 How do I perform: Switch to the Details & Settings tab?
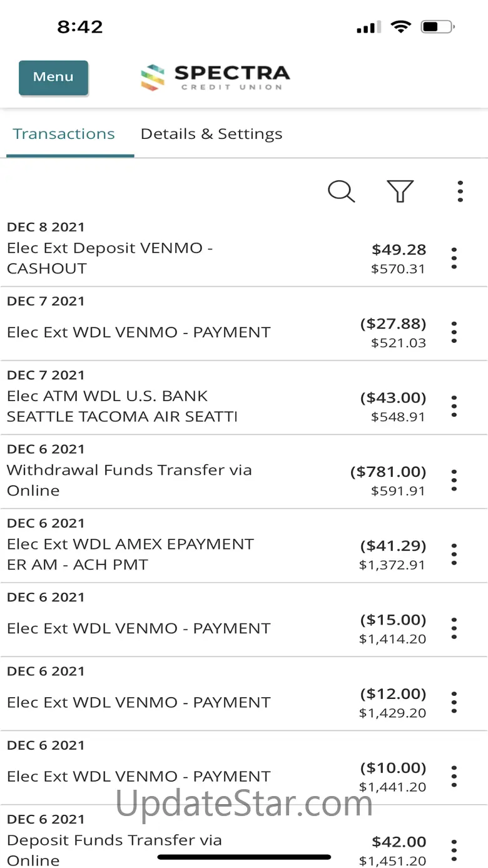[x=211, y=134]
